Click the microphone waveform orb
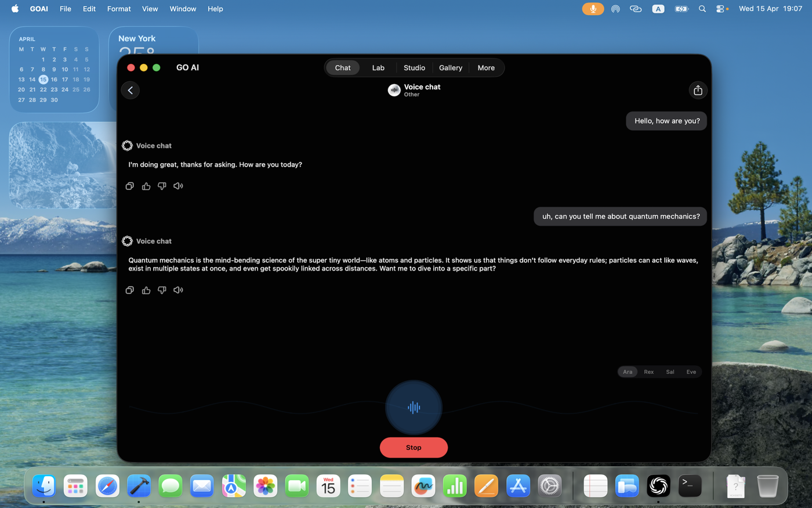Screen dimensions: 812x508 [414, 407]
